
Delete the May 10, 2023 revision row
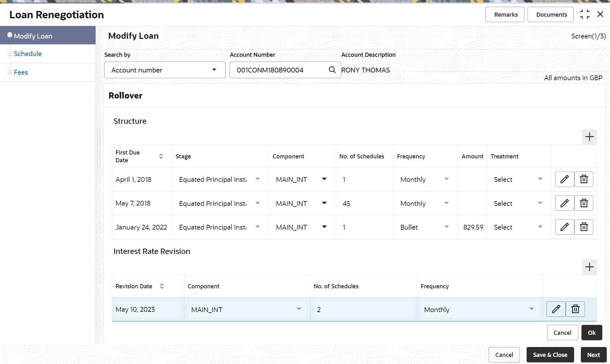click(575, 309)
